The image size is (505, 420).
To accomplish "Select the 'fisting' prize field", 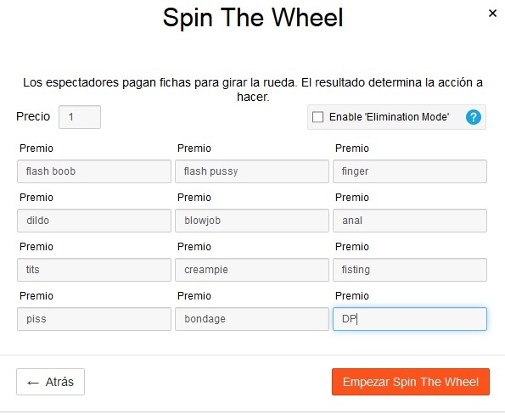I will click(x=410, y=270).
